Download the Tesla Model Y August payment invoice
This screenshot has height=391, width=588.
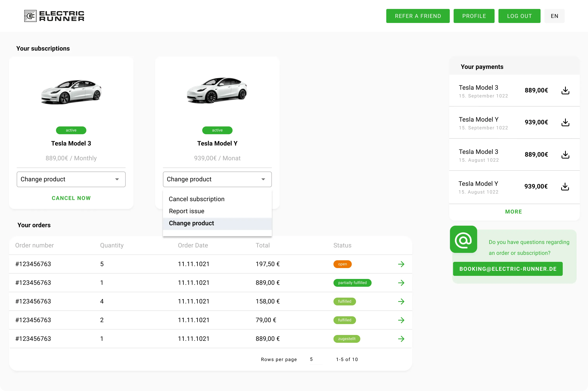[x=565, y=187]
